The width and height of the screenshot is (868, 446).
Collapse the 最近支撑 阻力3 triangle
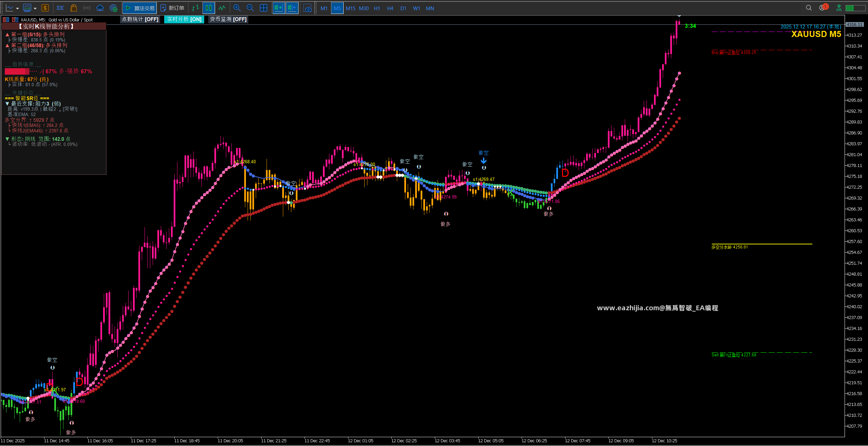(7, 104)
